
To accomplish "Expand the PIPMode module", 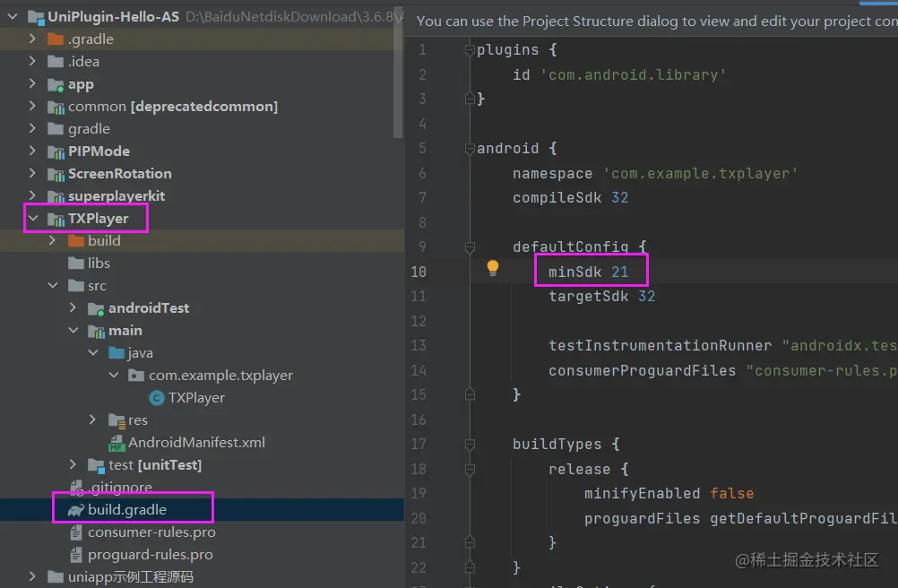I will [32, 151].
